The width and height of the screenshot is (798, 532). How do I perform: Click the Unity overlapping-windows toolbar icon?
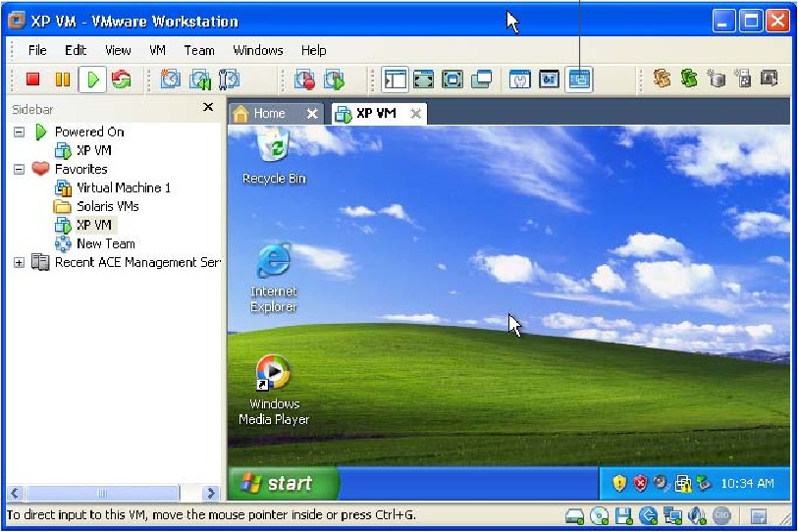point(481,80)
